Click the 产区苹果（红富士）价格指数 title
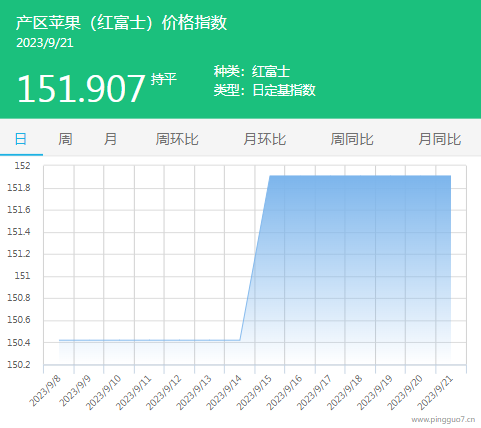The image size is (481, 428). point(121,23)
